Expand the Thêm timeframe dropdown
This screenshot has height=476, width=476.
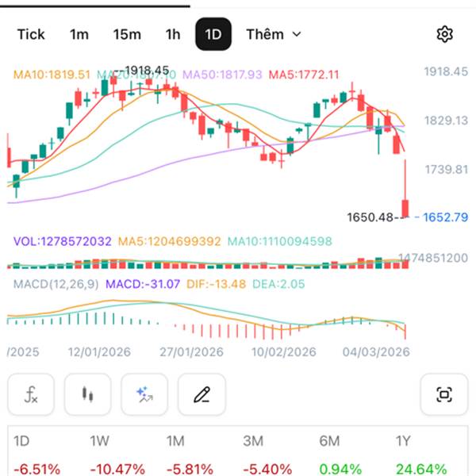click(274, 34)
